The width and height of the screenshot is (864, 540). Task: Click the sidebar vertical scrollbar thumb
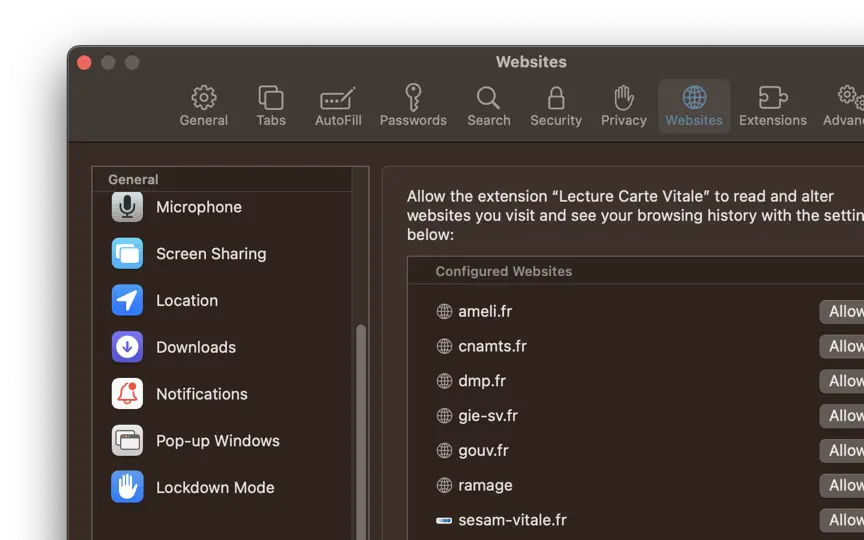coord(361,433)
